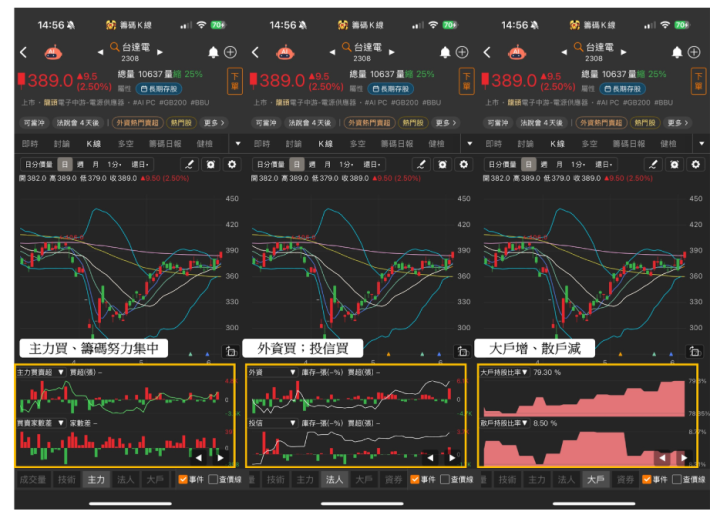This screenshot has width=720, height=518.
Task: Check 查價線 checkbox on middle phone
Action: click(445, 479)
